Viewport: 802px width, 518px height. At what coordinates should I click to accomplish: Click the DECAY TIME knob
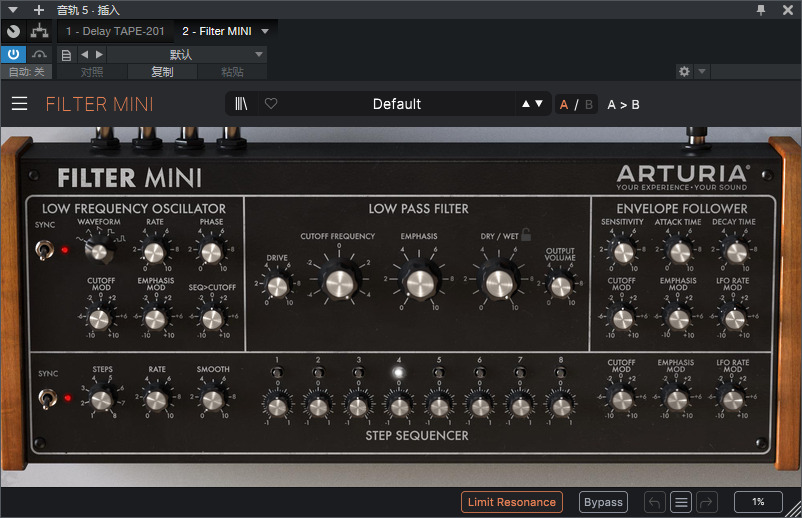(x=737, y=252)
